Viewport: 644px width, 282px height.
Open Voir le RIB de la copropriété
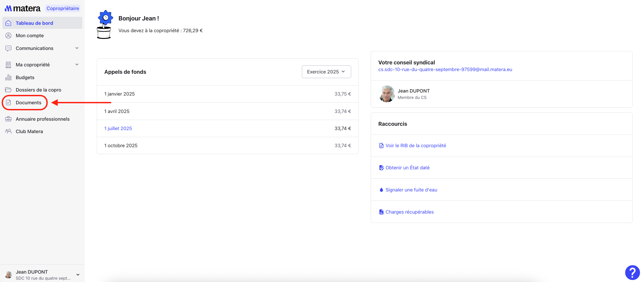click(415, 146)
